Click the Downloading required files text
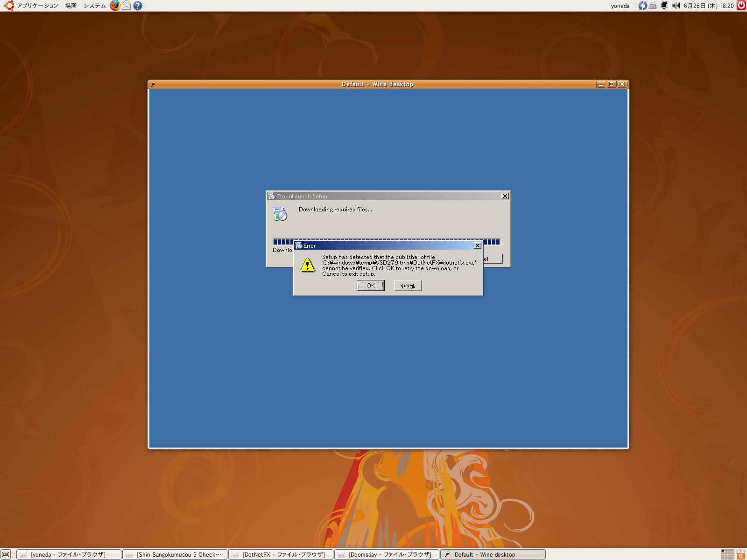This screenshot has width=747, height=560. [335, 210]
